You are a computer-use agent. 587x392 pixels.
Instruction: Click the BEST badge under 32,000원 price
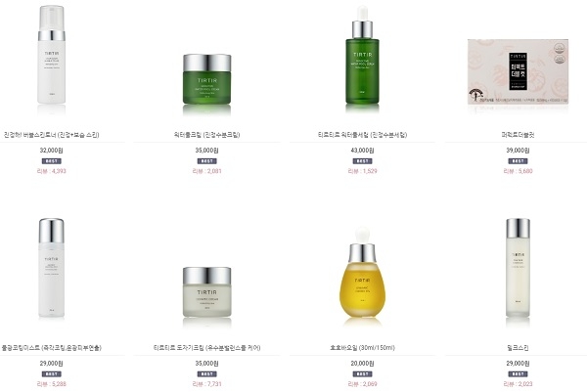tap(51, 161)
